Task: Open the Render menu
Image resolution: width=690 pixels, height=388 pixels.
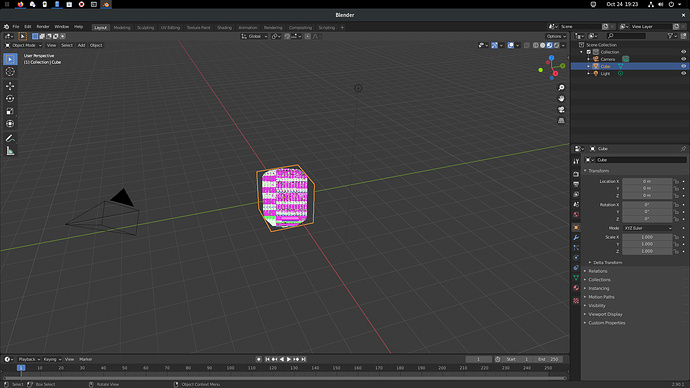Action: 43,27
